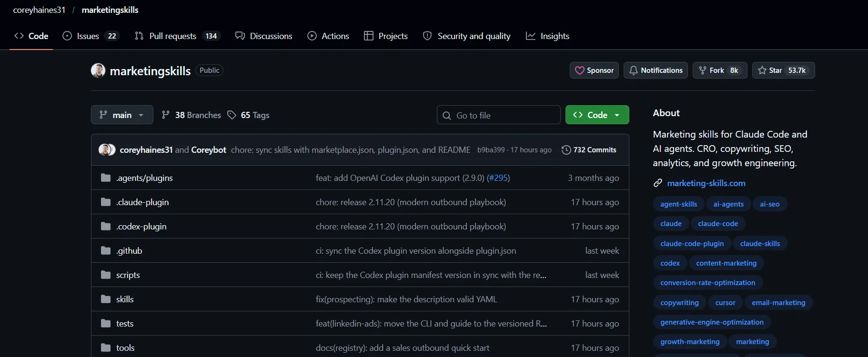Select the email-marketing topic tag

pyautogui.click(x=778, y=303)
